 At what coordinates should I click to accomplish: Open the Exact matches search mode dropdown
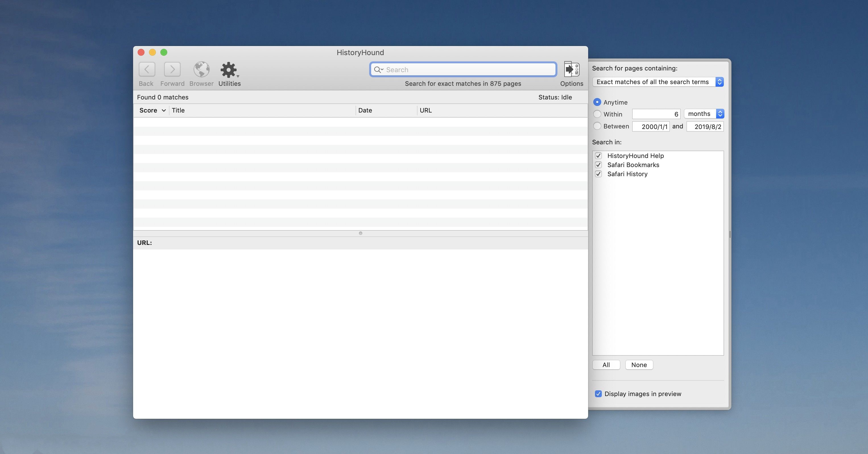pyautogui.click(x=658, y=82)
